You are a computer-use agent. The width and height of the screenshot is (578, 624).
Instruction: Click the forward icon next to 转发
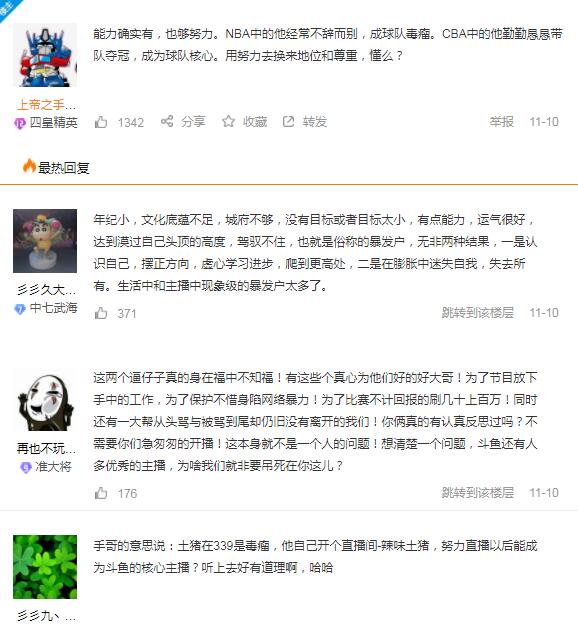coord(289,121)
